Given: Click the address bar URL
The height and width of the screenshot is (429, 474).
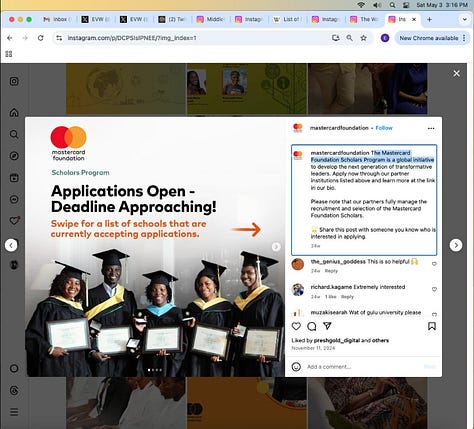Looking at the screenshot, I should [132, 38].
